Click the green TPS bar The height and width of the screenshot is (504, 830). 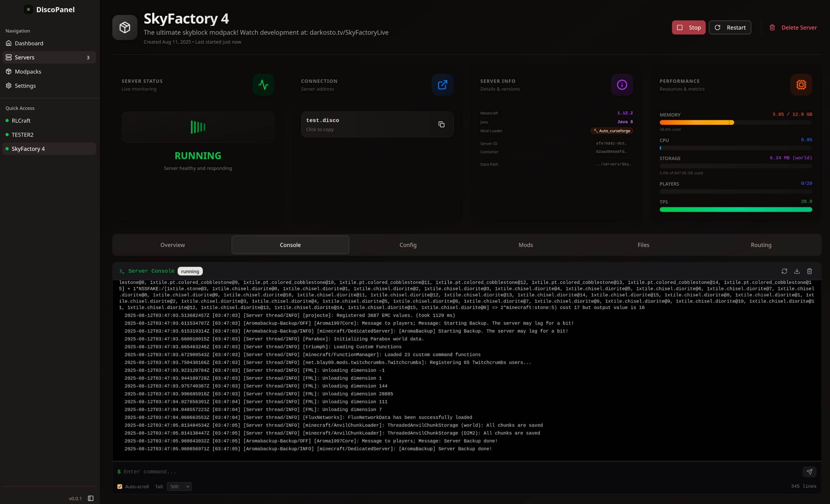736,210
